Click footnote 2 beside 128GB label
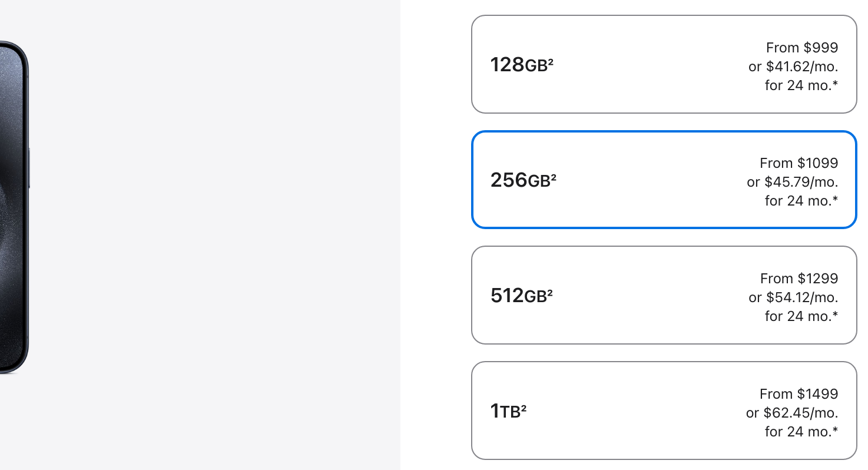The height and width of the screenshot is (470, 868). 551,61
